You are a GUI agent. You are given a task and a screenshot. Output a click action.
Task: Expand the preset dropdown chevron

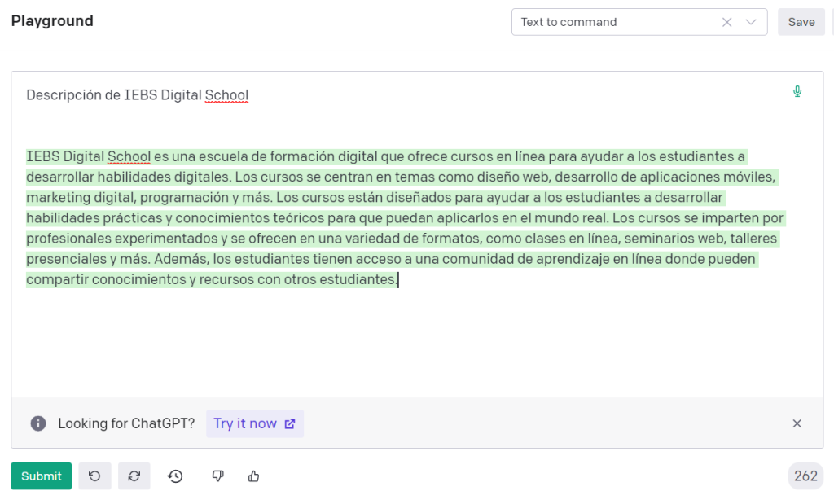coord(750,22)
